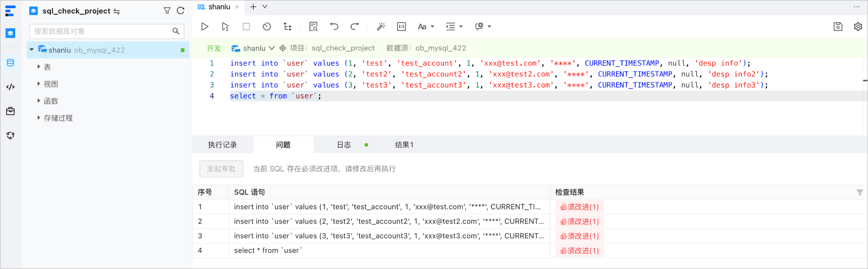The width and height of the screenshot is (868, 269).
Task: Undo the last edit
Action: tap(334, 27)
